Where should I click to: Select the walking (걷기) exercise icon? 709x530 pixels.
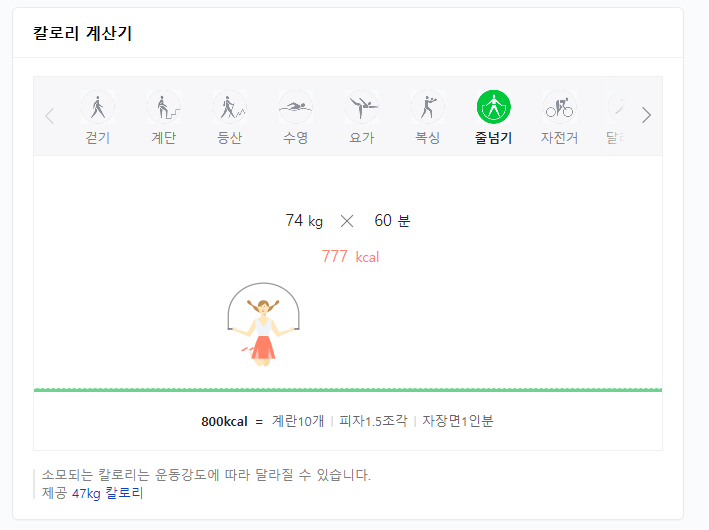click(98, 107)
